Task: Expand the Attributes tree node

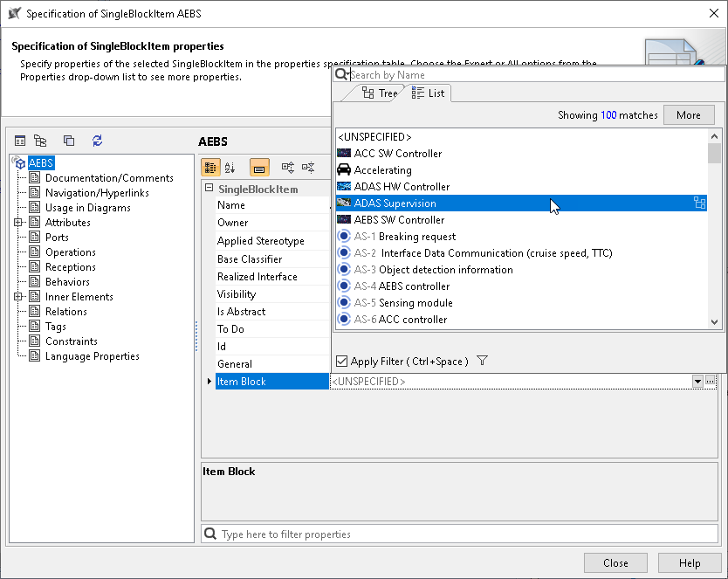Action: 18,223
